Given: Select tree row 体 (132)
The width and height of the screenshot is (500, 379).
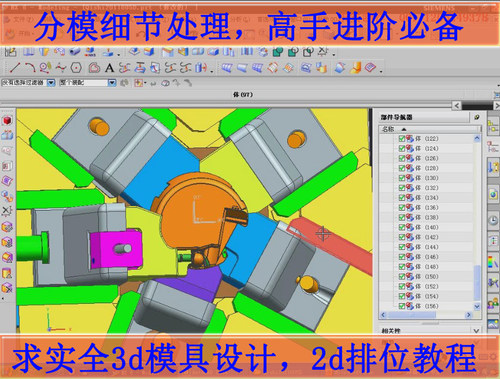Looking at the screenshot, I should pos(427,188).
